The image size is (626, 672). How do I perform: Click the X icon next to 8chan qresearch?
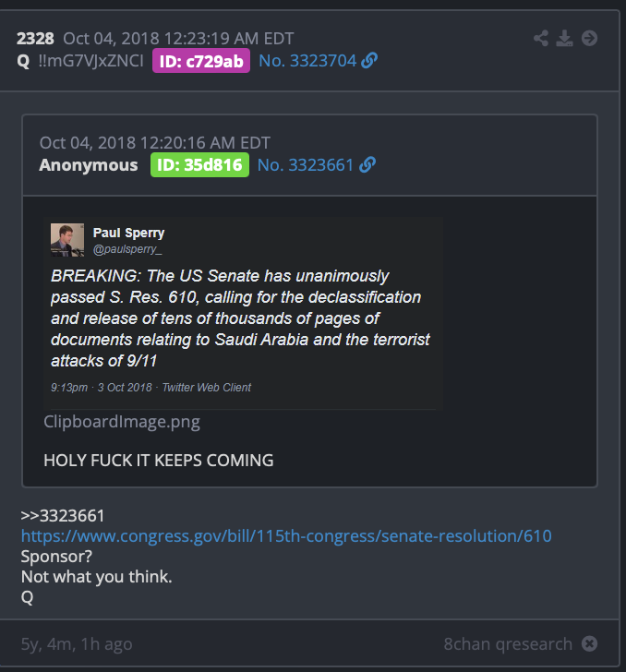(590, 643)
